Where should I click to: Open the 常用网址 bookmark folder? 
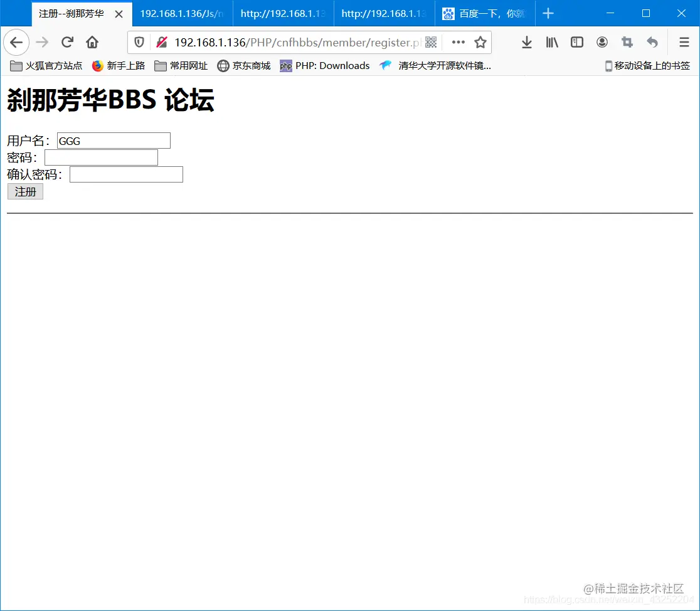coord(181,66)
